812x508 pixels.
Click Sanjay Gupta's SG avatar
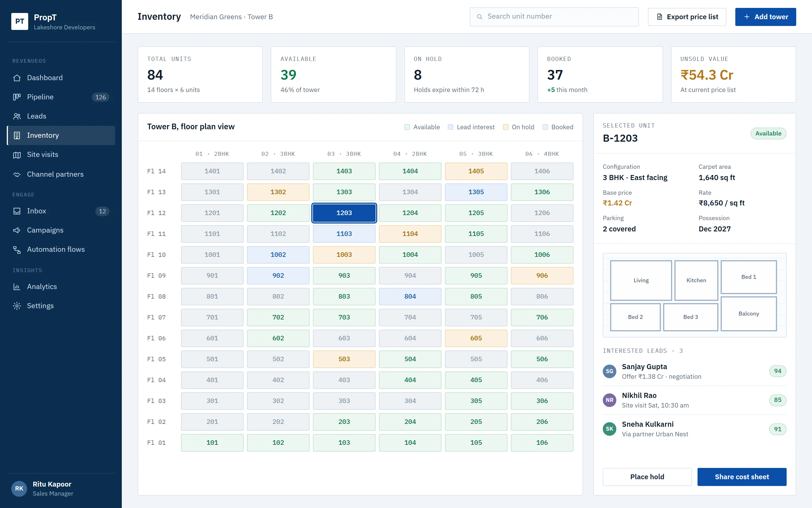point(609,371)
